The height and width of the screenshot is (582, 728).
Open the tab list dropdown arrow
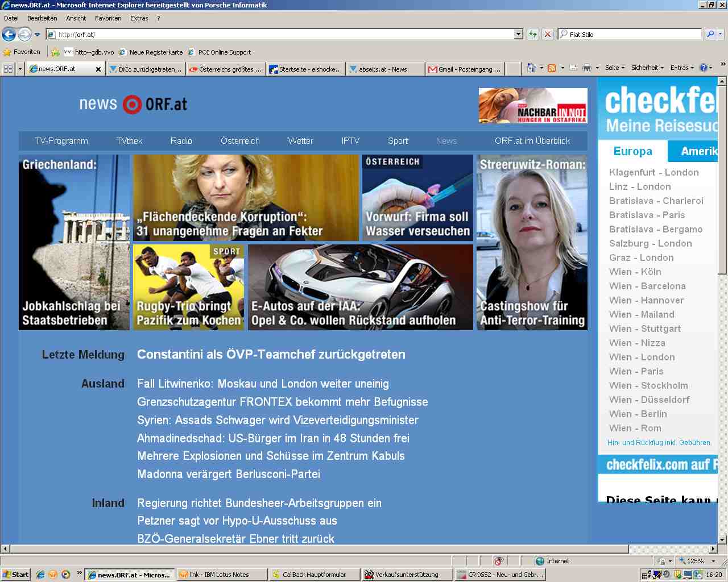(20, 69)
